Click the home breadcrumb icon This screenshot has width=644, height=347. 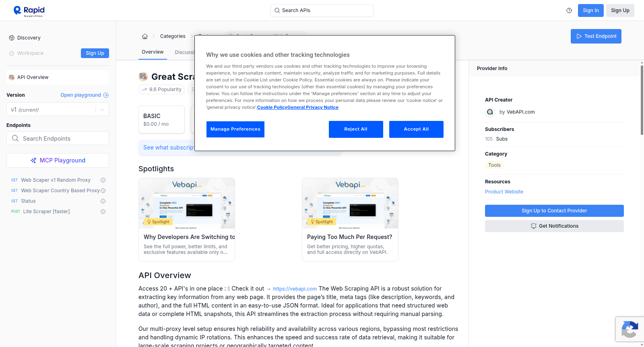click(145, 36)
